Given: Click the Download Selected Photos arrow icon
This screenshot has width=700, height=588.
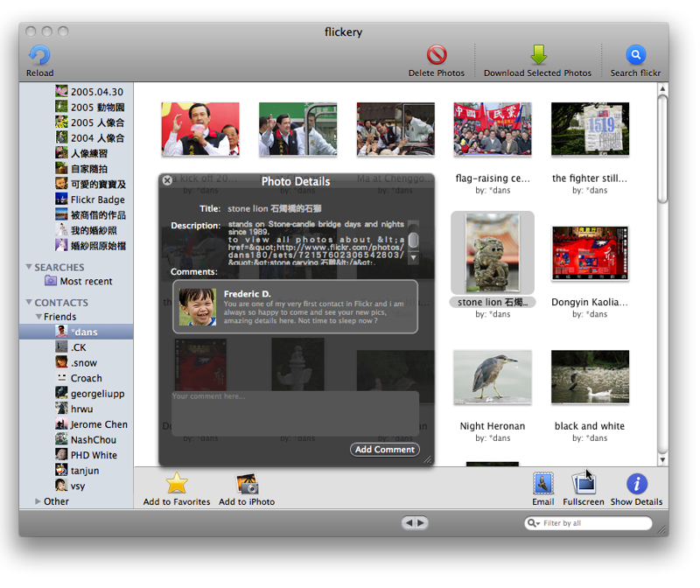Looking at the screenshot, I should [x=538, y=54].
